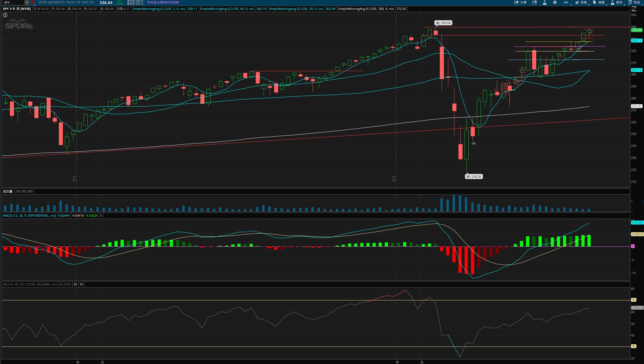
Task: Open the 研究 studies menu
Action: pyautogui.click(x=617, y=2)
